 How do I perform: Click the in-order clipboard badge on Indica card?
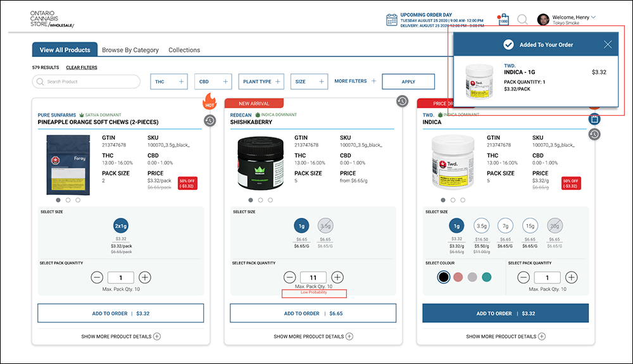click(594, 119)
